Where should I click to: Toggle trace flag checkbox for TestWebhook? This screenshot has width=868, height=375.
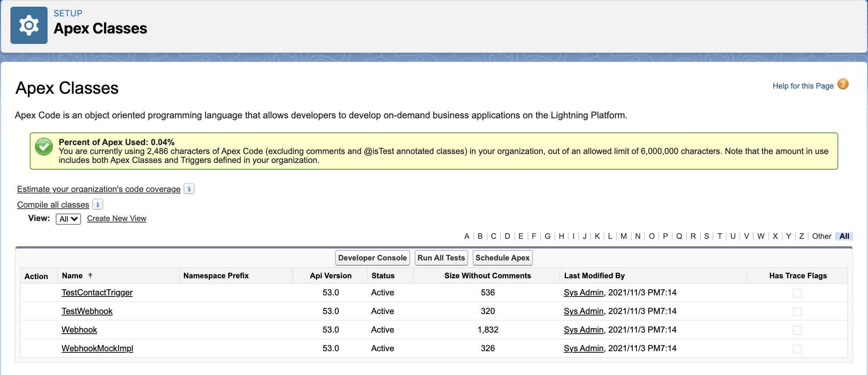[797, 311]
